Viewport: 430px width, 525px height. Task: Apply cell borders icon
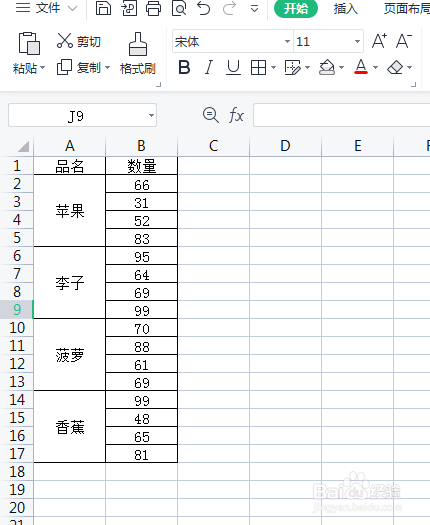258,68
